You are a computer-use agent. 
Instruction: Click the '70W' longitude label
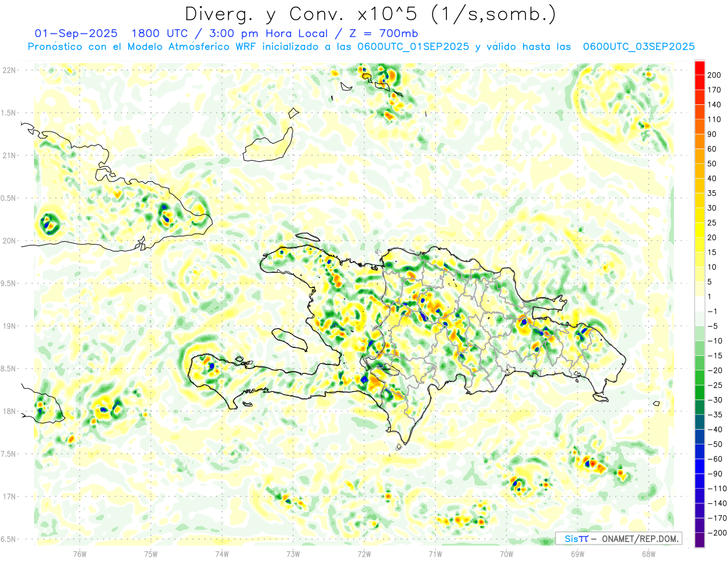coord(507,554)
